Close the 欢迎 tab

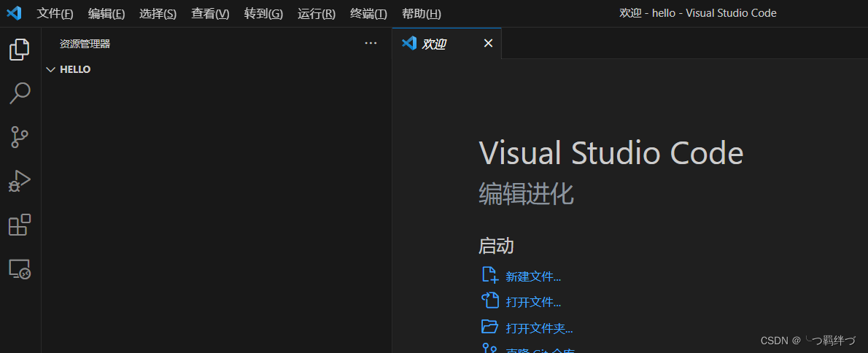488,43
